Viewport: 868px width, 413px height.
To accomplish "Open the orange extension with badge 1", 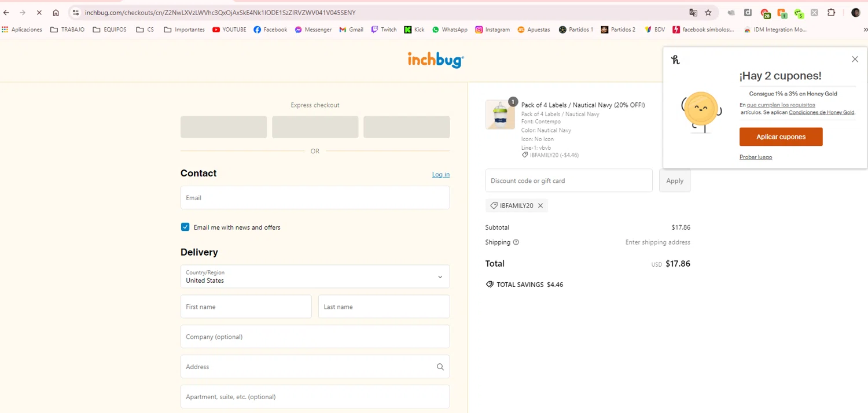I will click(x=782, y=13).
